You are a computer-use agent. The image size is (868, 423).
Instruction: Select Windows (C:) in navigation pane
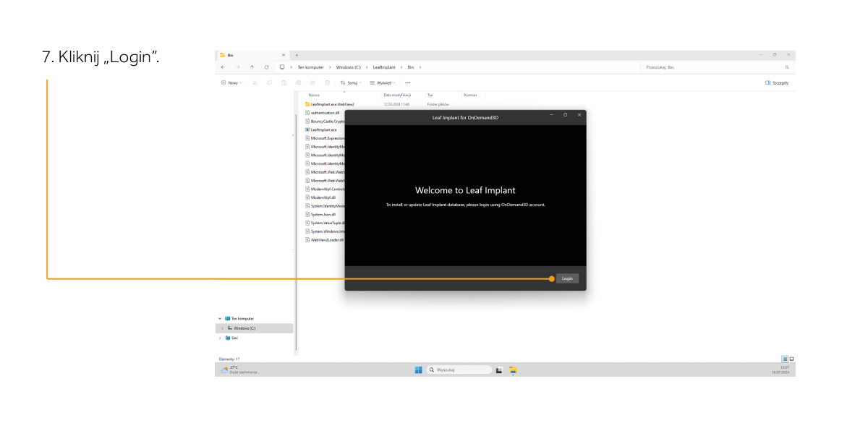click(255, 328)
